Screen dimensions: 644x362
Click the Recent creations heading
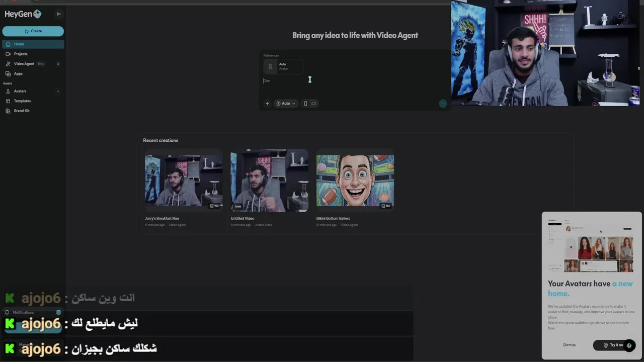[160, 140]
